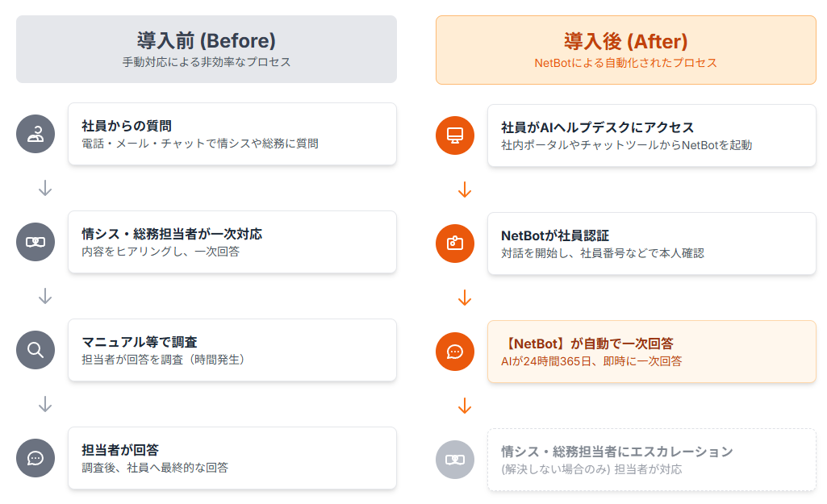This screenshot has width=827, height=504.
Task: Click the magnifying glass icon beside マニュアル等で調査
Action: click(36, 350)
